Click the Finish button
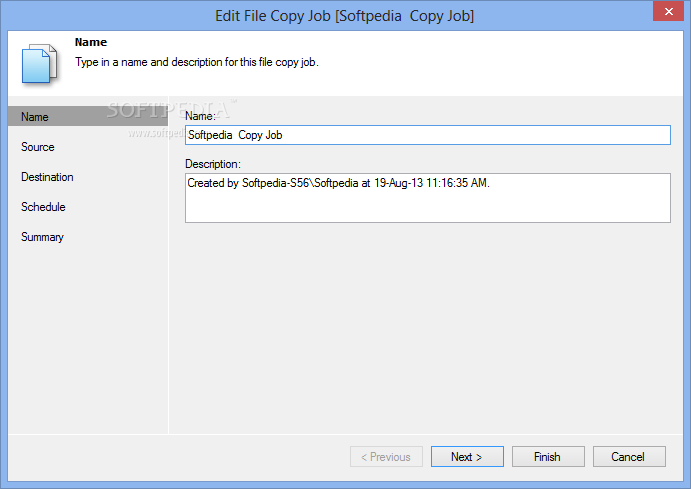 coord(548,456)
